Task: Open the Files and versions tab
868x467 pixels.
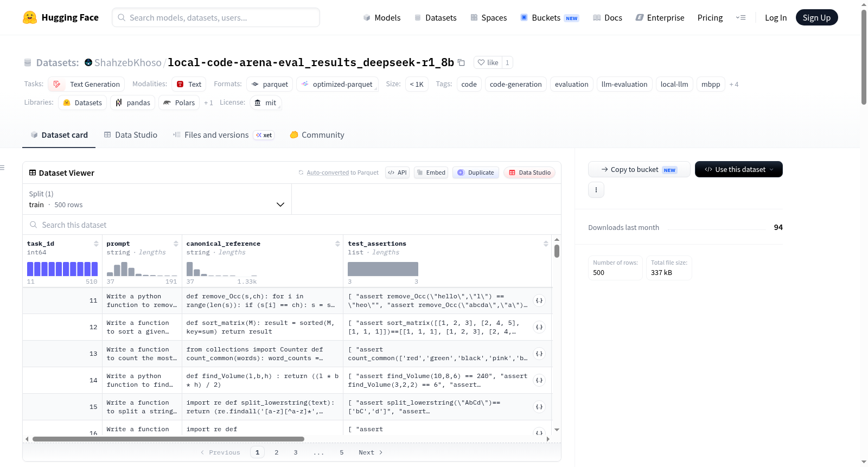Action: [224, 135]
